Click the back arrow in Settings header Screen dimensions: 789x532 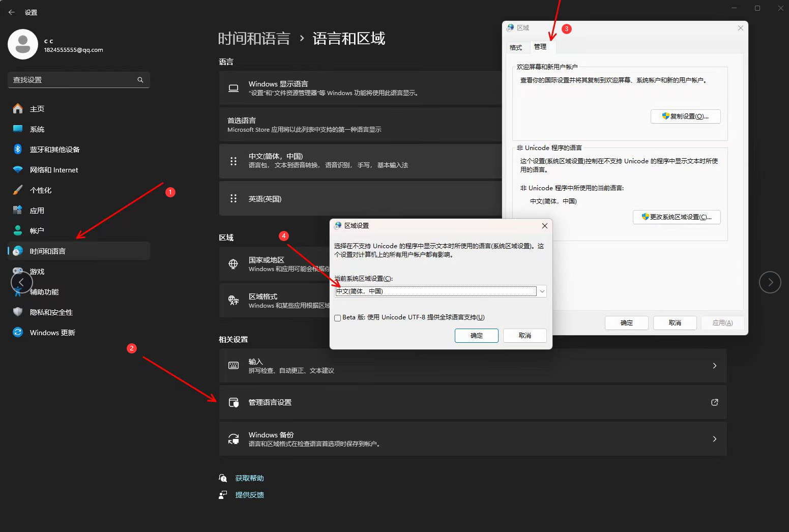click(x=12, y=12)
